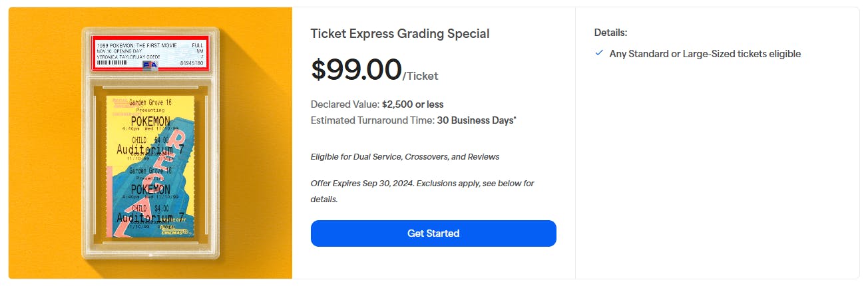This screenshot has height=286, width=868.
Task: Click the 30 Business Days turnaround text
Action: (477, 120)
